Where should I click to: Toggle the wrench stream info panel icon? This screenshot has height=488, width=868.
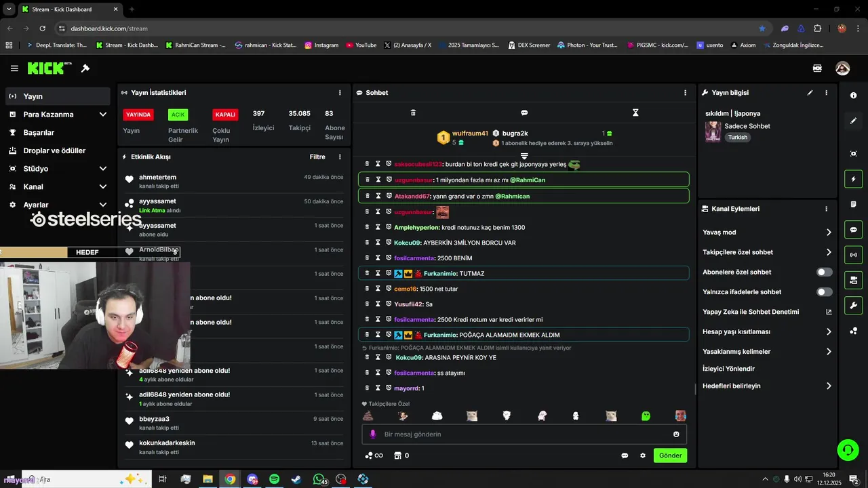click(853, 305)
